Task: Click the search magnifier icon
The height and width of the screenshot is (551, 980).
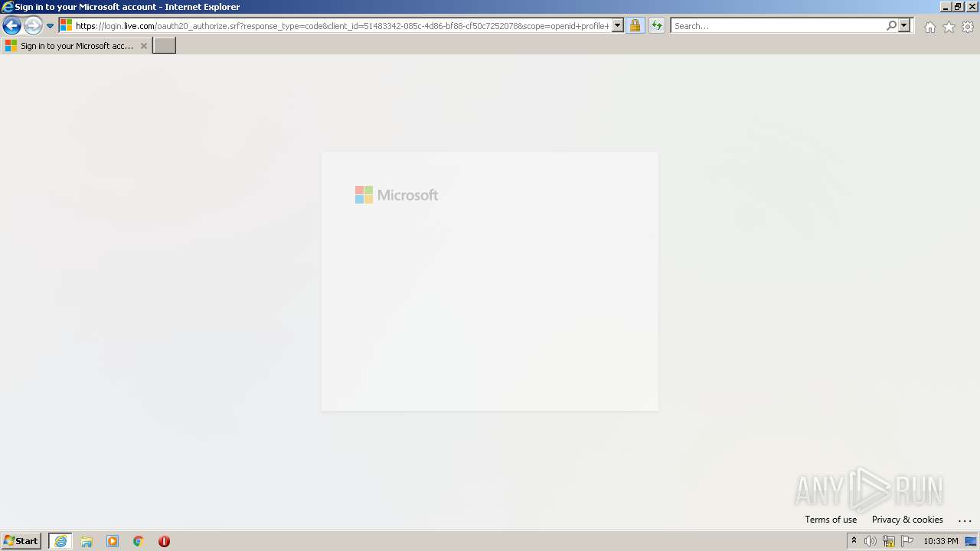Action: pos(891,26)
